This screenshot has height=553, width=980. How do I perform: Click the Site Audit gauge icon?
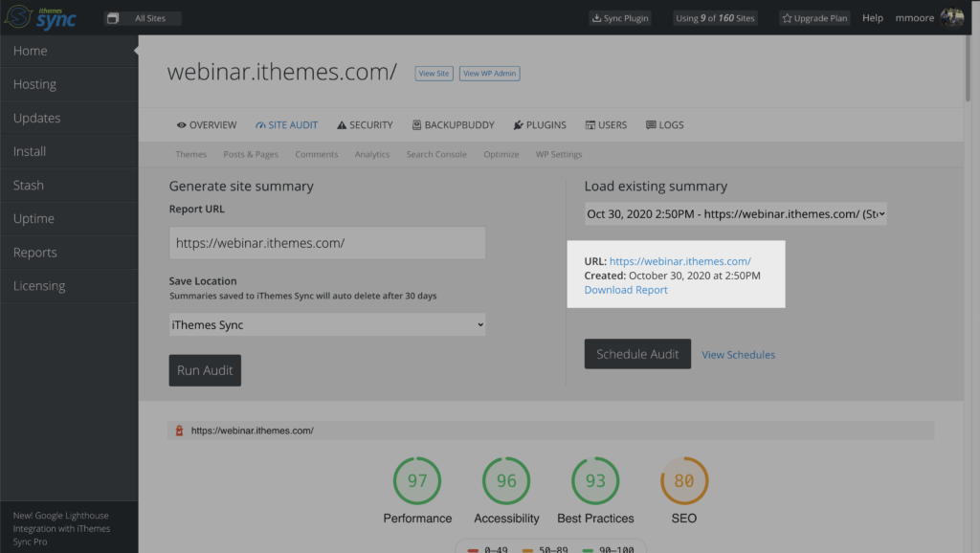260,125
